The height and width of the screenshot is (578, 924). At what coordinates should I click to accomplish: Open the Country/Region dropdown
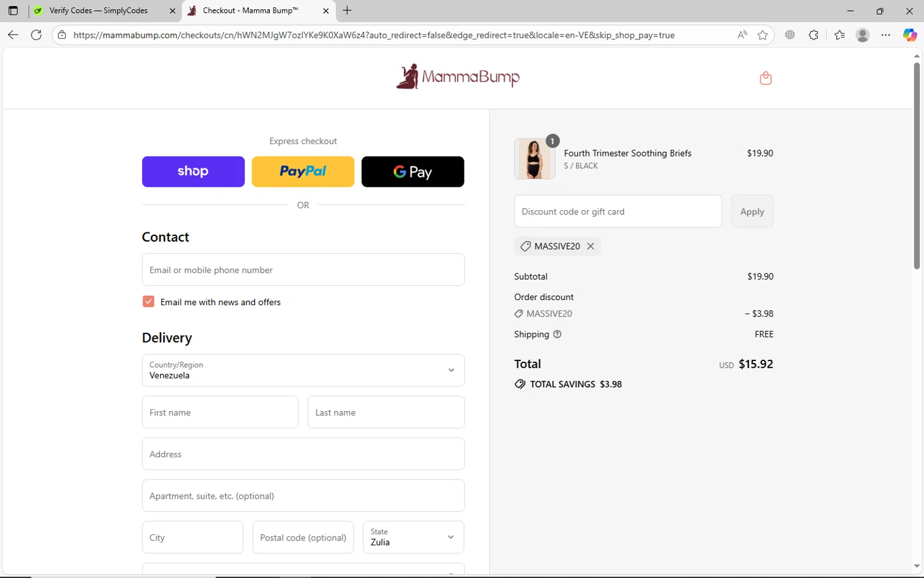[303, 370]
